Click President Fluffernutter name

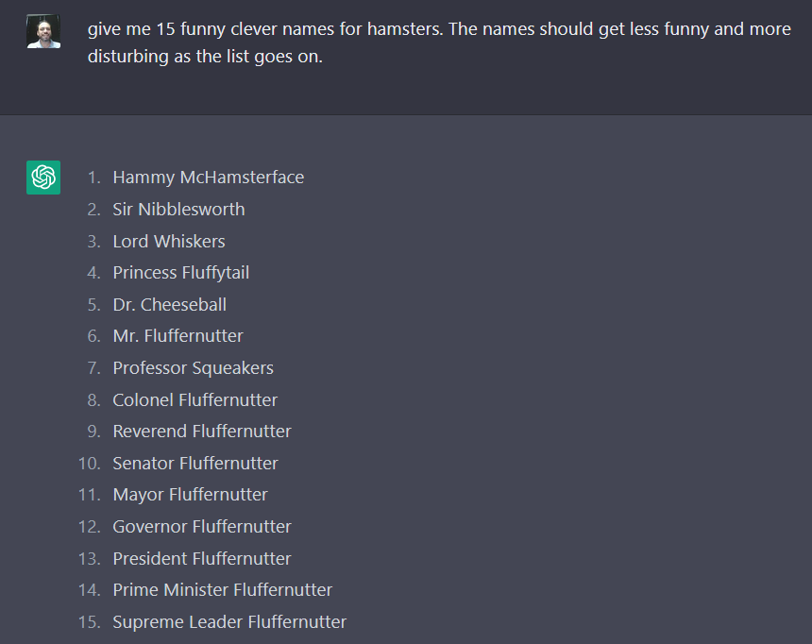(202, 559)
